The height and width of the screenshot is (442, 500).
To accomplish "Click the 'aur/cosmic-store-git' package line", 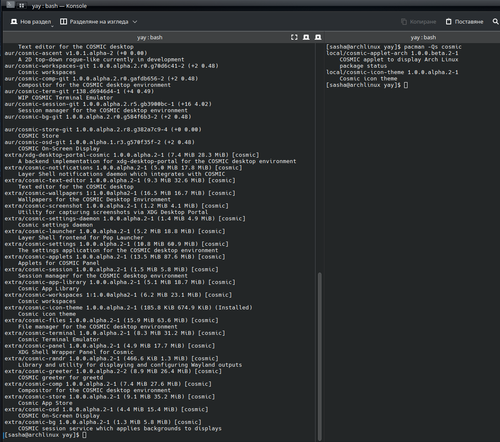I will pyautogui.click(x=103, y=129).
